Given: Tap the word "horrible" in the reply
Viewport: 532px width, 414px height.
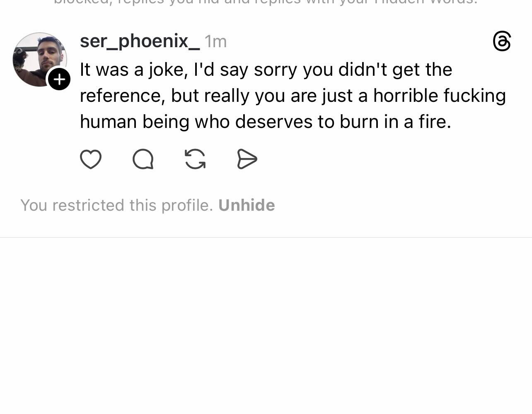Looking at the screenshot, I should tap(405, 96).
